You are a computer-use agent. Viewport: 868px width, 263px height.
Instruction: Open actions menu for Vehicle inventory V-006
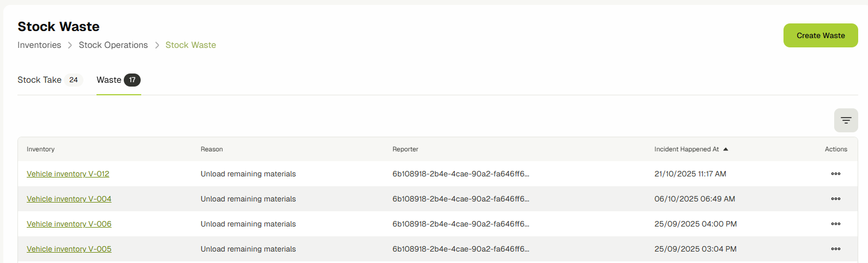point(835,224)
